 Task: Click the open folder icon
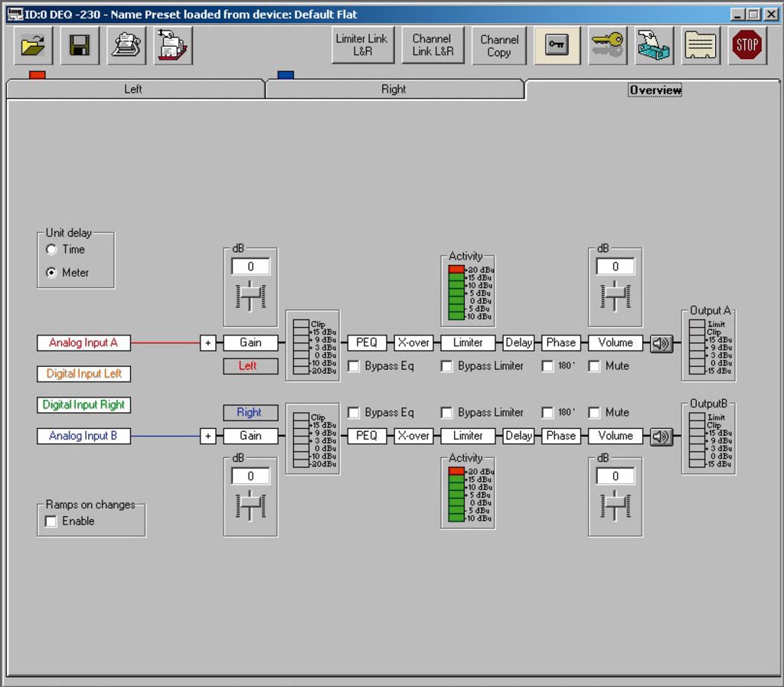(33, 46)
